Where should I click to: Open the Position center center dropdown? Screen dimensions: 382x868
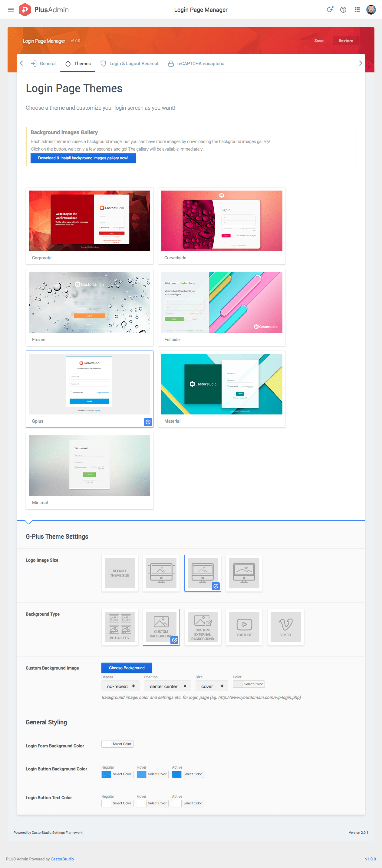point(168,687)
